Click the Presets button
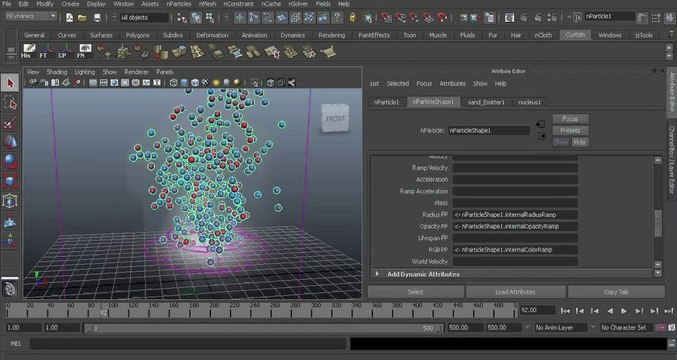The height and width of the screenshot is (360, 677). click(x=570, y=130)
